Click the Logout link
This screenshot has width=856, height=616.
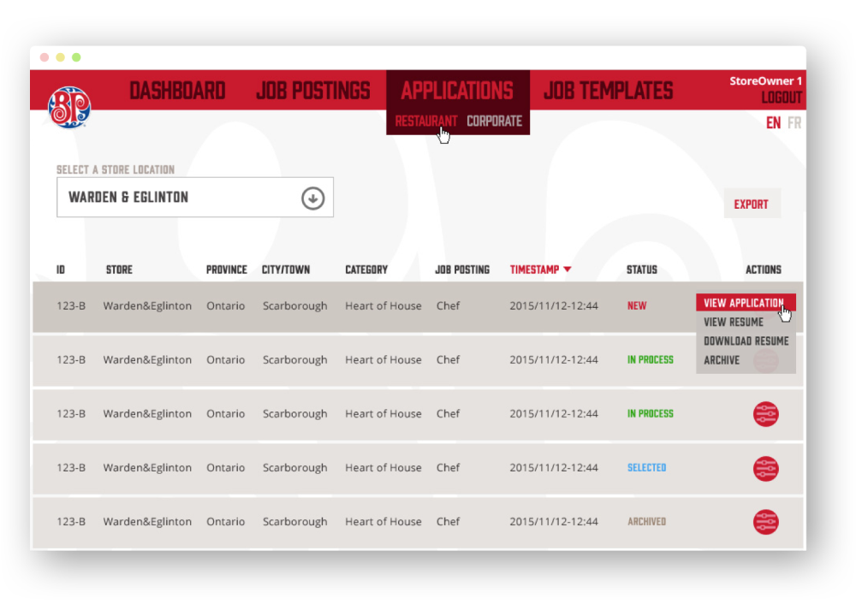point(782,98)
